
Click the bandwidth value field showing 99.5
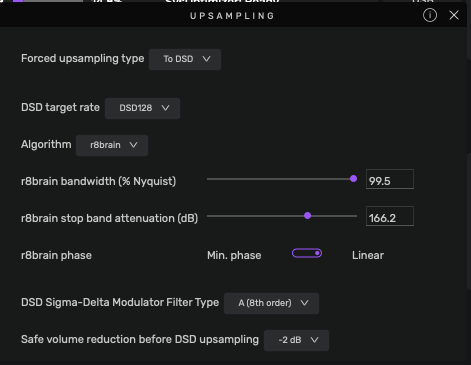pyautogui.click(x=390, y=179)
